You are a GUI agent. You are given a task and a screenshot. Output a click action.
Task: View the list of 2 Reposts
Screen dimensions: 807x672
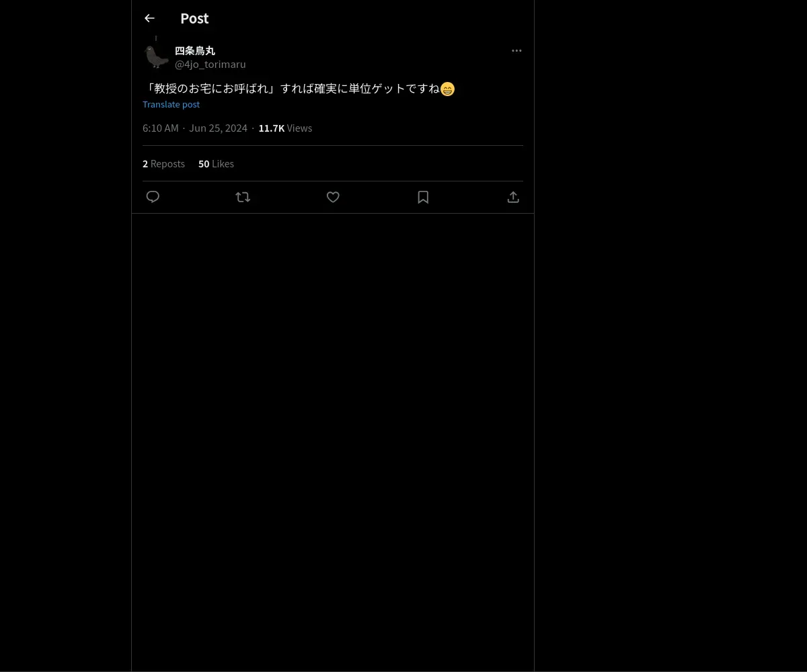pyautogui.click(x=163, y=163)
